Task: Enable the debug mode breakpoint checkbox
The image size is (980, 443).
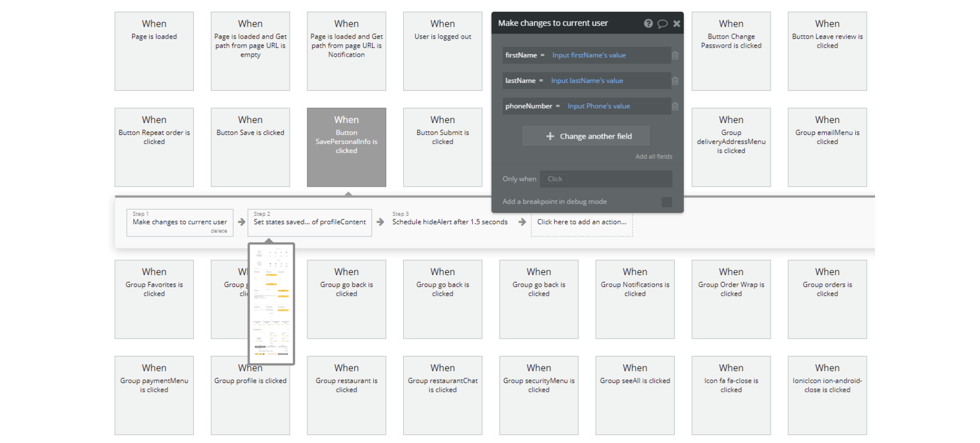Action: [667, 202]
